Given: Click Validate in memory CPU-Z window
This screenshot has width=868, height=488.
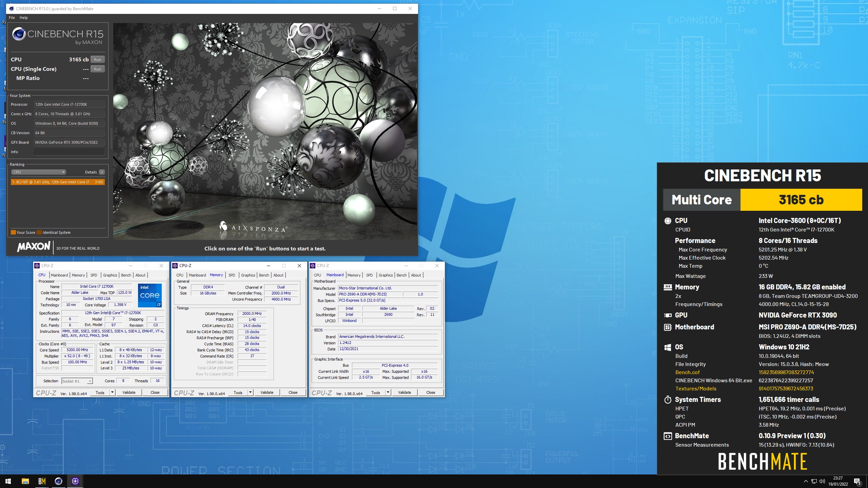Looking at the screenshot, I should point(267,392).
